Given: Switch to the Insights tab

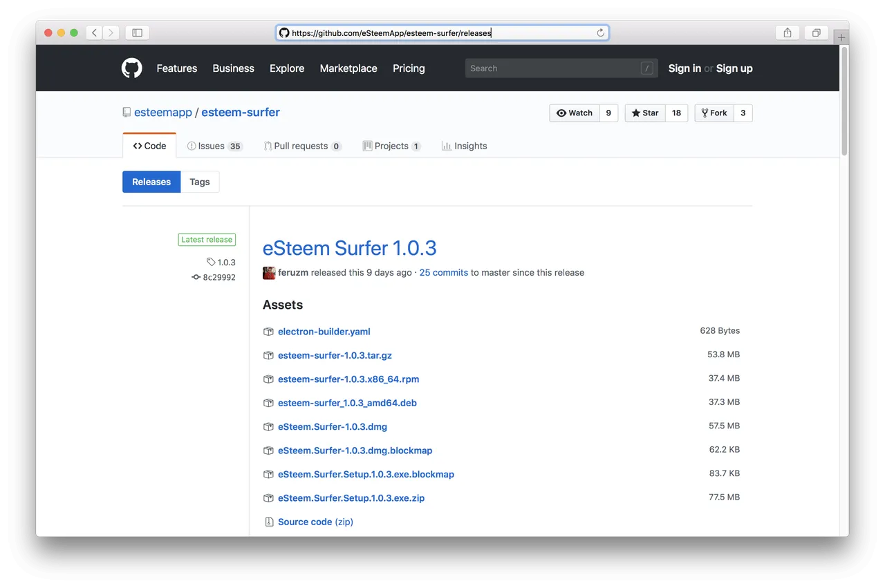Looking at the screenshot, I should click(x=464, y=146).
